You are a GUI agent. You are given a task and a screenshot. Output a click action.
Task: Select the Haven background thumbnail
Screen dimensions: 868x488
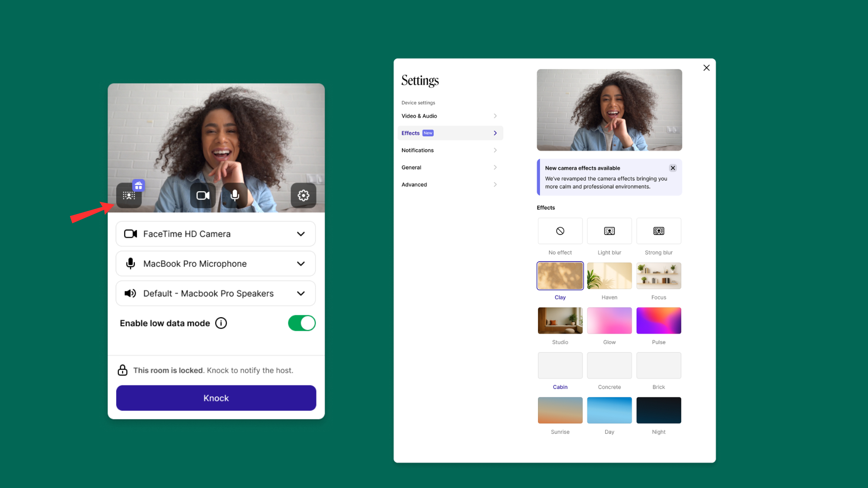click(x=609, y=276)
